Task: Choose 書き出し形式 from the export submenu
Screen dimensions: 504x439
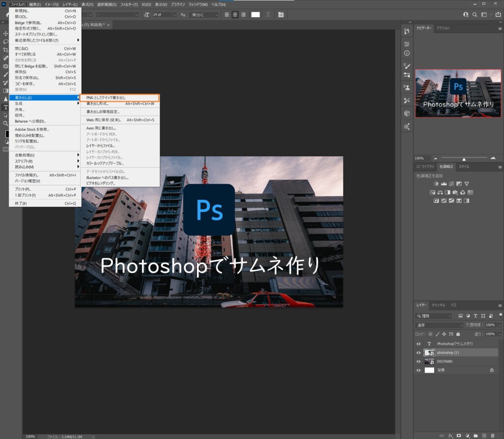Action: click(120, 103)
